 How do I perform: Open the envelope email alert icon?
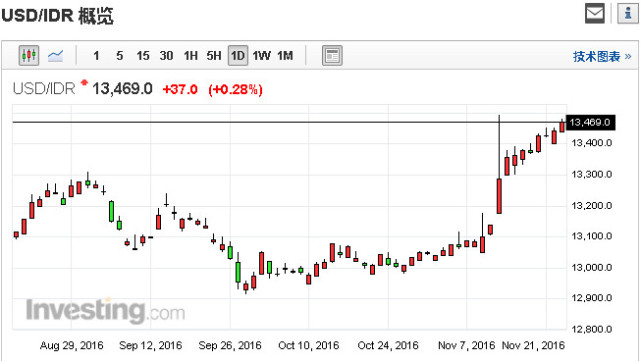tap(595, 13)
